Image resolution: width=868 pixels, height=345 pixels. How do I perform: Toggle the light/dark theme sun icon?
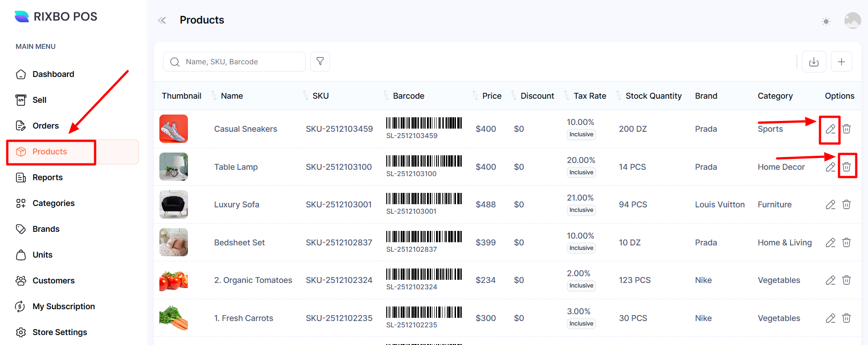point(826,21)
